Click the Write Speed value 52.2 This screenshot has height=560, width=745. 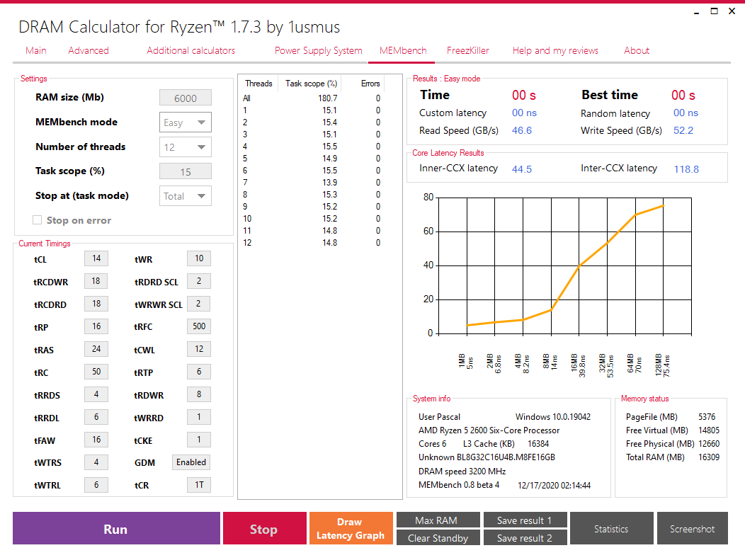[683, 130]
